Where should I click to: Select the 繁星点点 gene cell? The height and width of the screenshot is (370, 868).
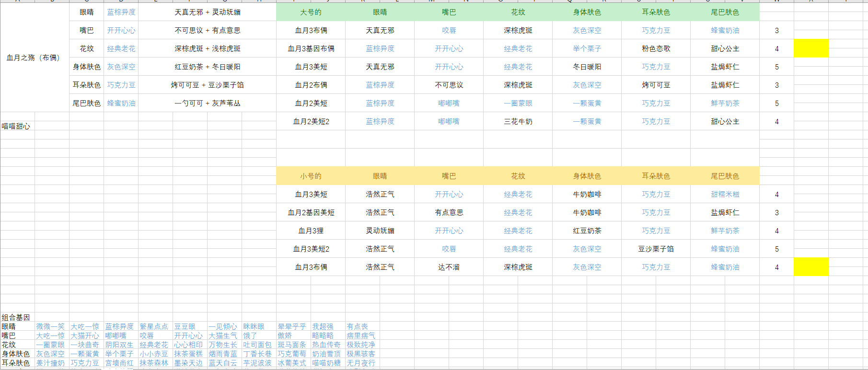(x=155, y=326)
